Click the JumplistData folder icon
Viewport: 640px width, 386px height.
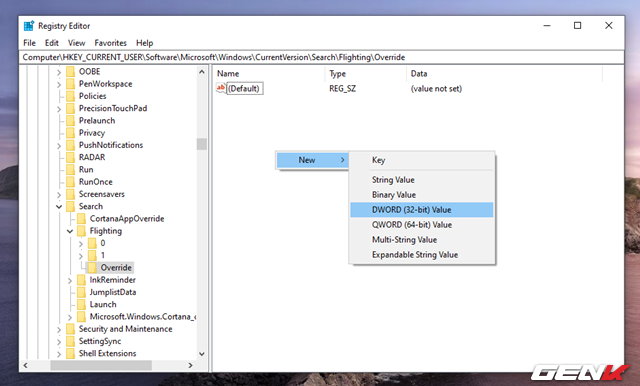coord(82,292)
